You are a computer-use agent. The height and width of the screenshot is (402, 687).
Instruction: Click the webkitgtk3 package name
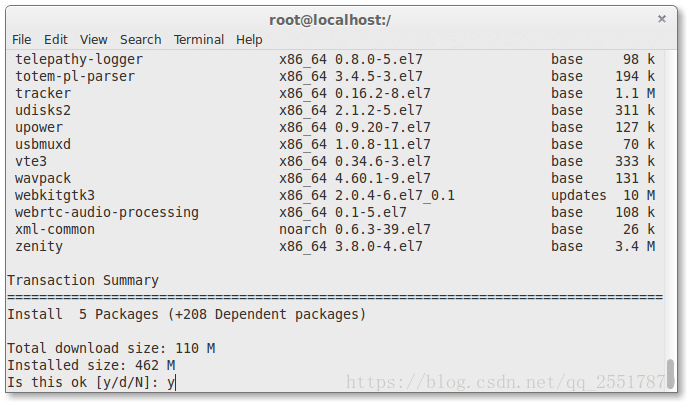pyautogui.click(x=55, y=195)
